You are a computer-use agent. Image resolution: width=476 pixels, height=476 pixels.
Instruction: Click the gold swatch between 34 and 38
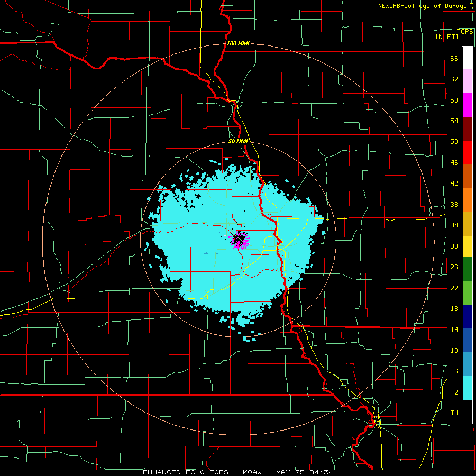pos(467,224)
